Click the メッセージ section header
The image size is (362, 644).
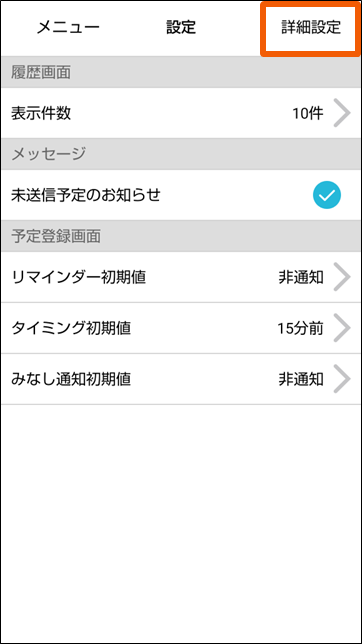point(48,154)
